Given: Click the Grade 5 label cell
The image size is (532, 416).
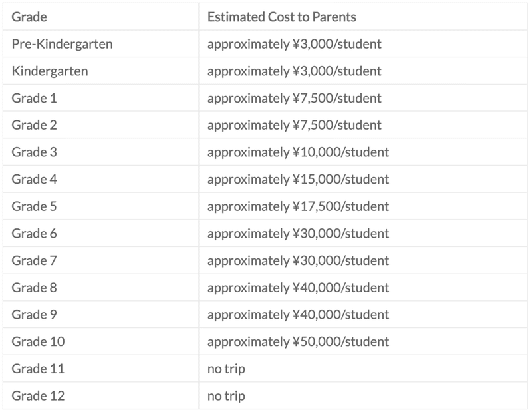Looking at the screenshot, I should coord(35,206).
